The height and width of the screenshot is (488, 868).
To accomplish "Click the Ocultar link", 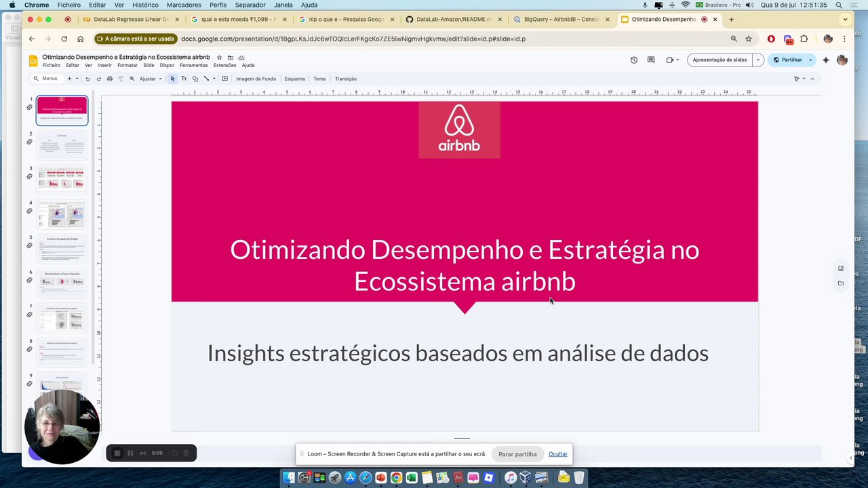I will (558, 454).
